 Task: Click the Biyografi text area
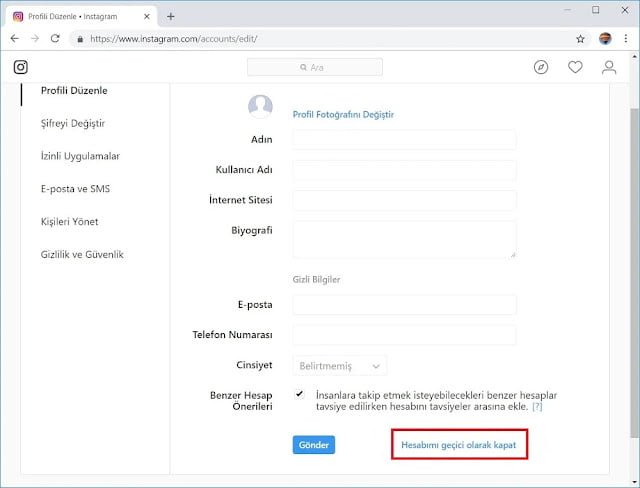tap(404, 239)
